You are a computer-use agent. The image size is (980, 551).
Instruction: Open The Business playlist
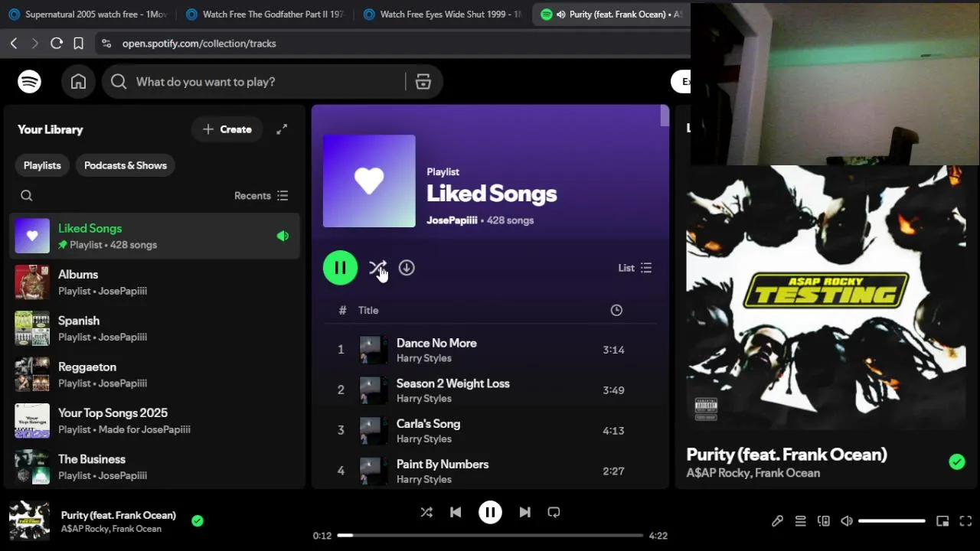[155, 467]
